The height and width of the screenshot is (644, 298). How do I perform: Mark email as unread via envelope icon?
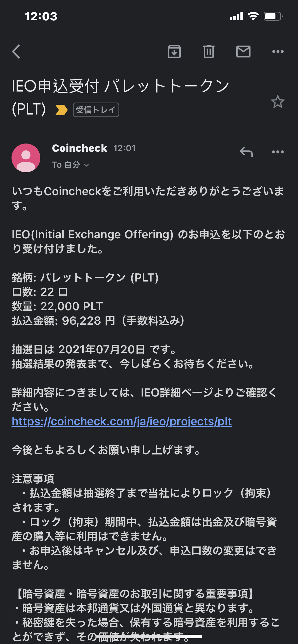click(x=243, y=52)
